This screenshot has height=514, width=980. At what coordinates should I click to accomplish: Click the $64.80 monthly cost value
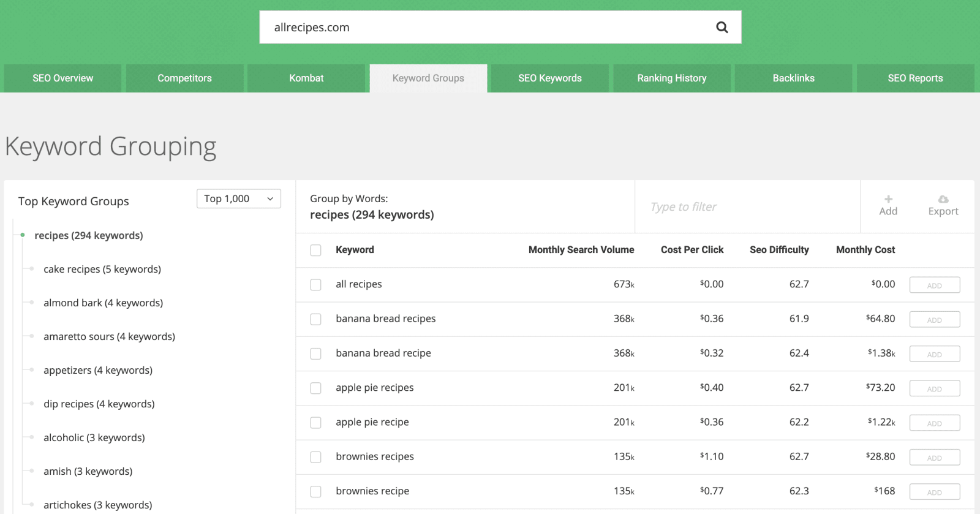pos(881,319)
